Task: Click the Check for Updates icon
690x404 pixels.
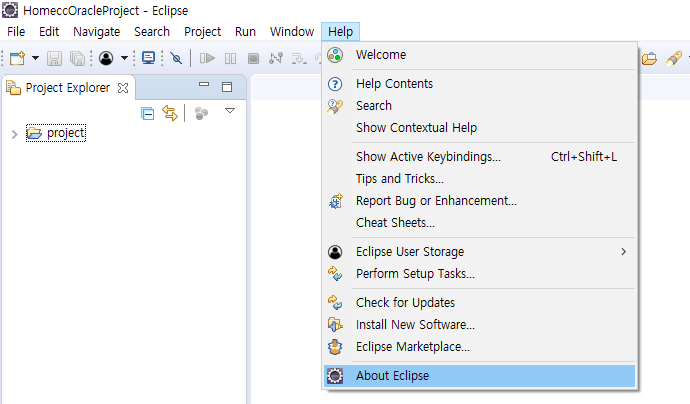Action: tap(335, 303)
